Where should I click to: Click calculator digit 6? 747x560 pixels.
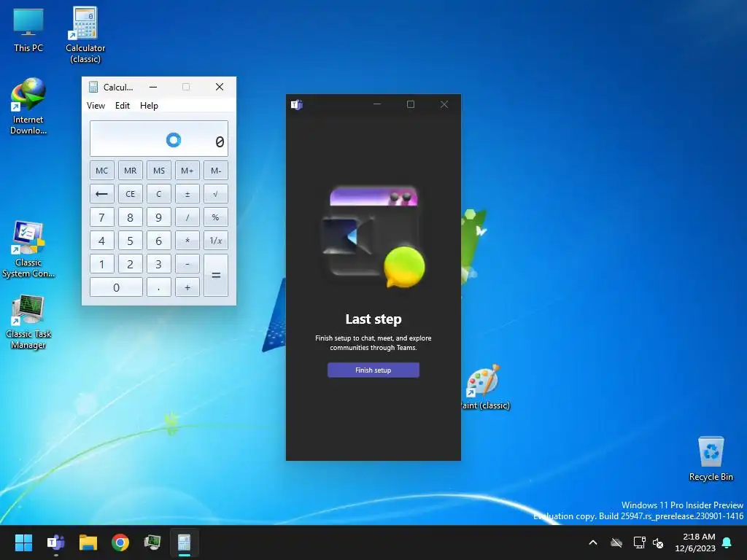point(159,241)
